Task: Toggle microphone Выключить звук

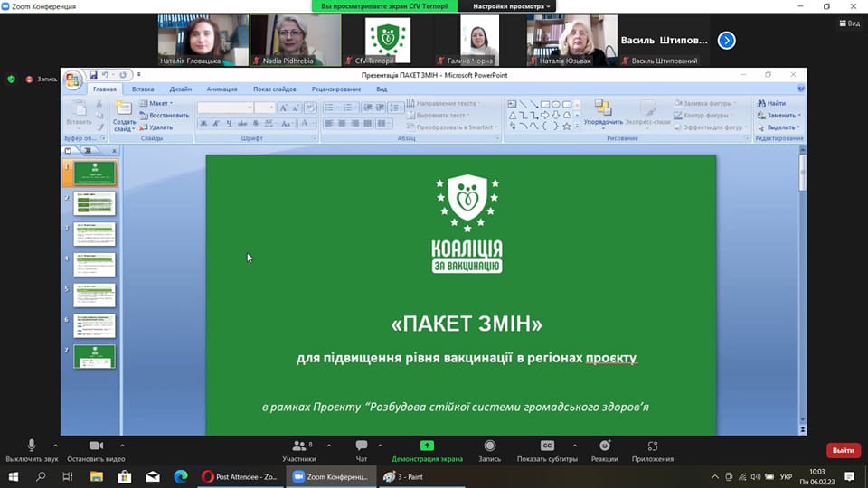Action: (x=32, y=450)
